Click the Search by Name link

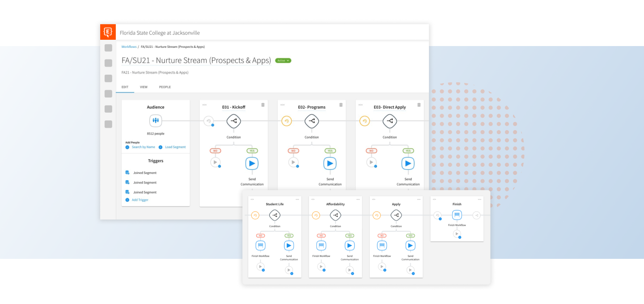pyautogui.click(x=144, y=147)
